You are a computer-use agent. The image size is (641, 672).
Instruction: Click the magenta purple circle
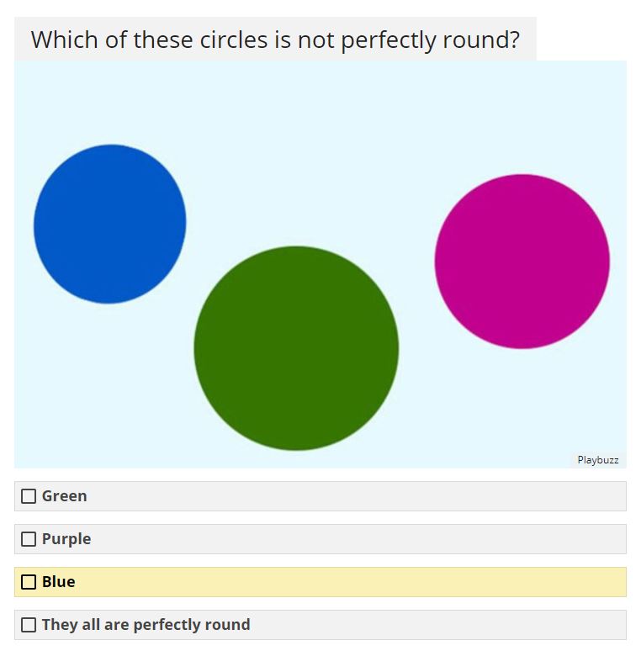tap(522, 262)
